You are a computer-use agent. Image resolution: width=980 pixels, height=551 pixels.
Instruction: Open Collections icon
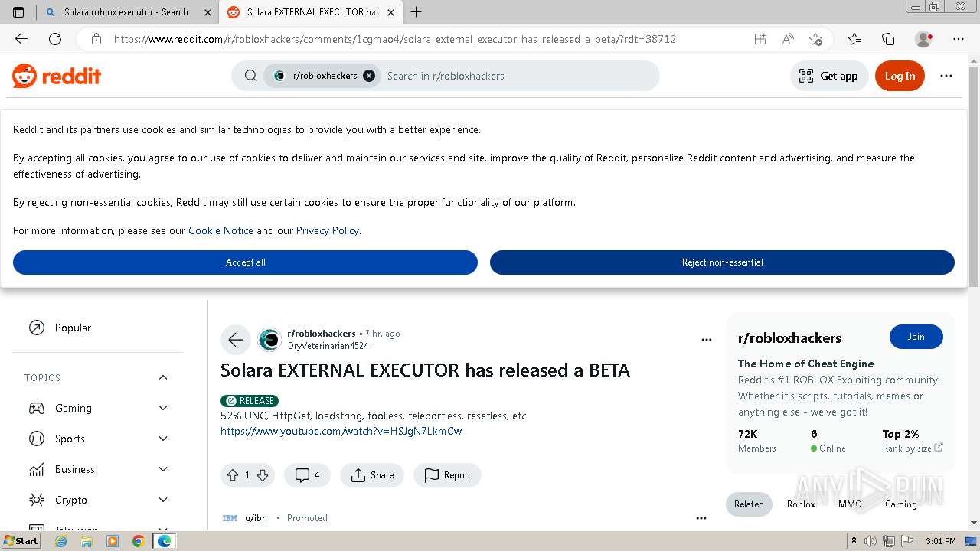[888, 39]
